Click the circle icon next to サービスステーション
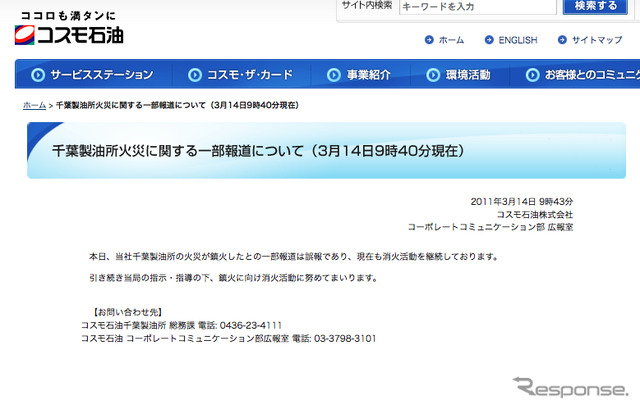640x409 pixels. click(x=38, y=75)
